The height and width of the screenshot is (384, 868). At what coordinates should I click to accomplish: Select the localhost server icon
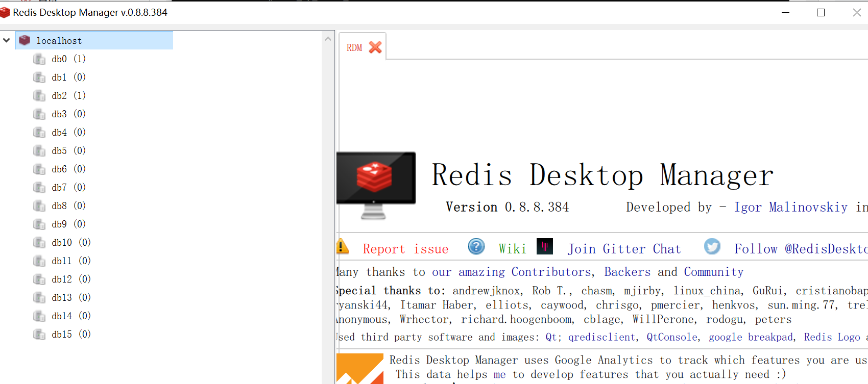25,40
